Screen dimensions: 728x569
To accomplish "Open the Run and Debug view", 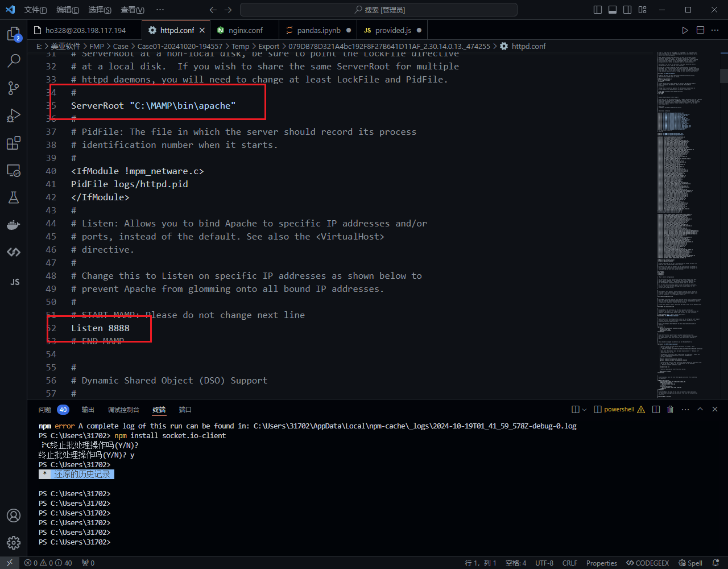I will pos(14,116).
